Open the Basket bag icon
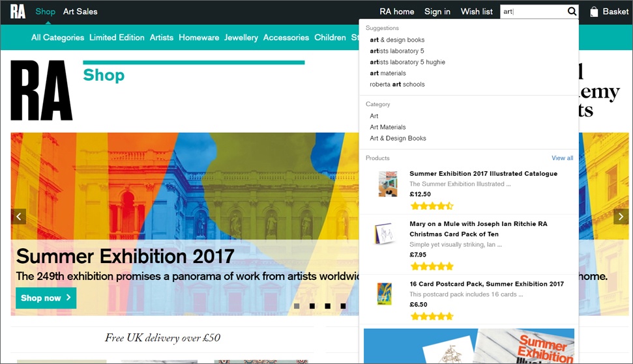The width and height of the screenshot is (633, 364). pos(594,12)
